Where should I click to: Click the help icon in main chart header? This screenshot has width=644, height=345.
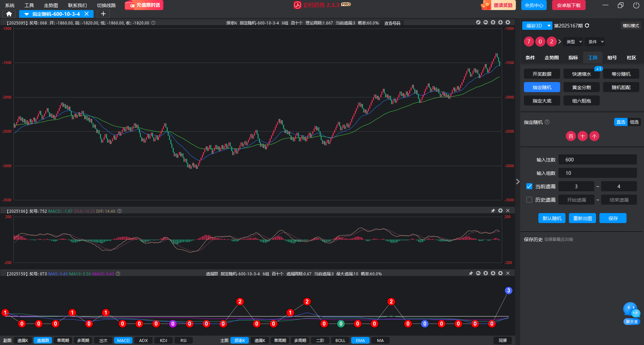(153, 23)
